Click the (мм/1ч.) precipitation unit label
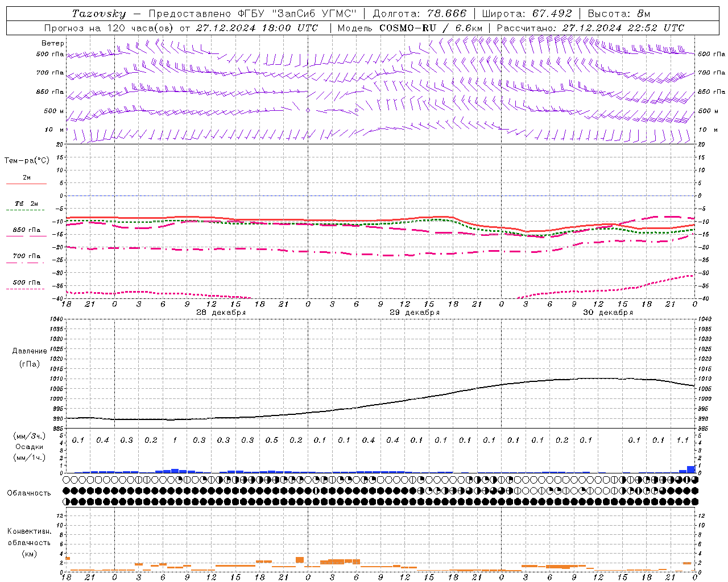728x582 pixels. pos(30,458)
